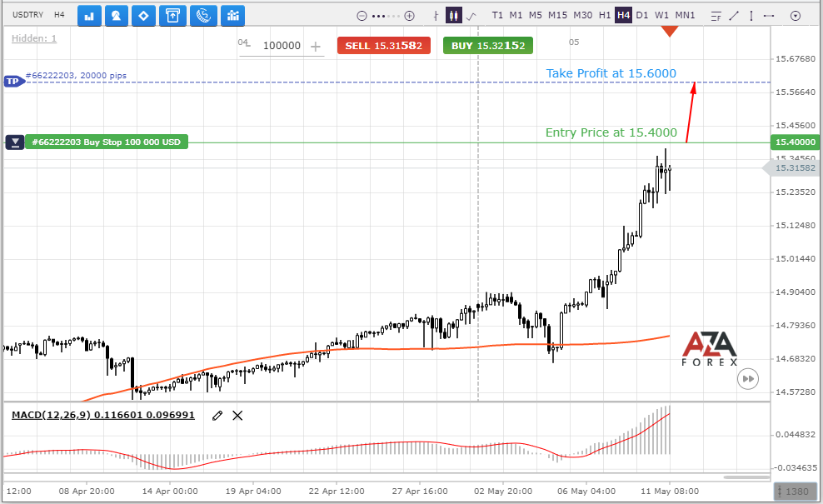Switch to bar chart type
The image size is (823, 504).
tap(436, 16)
